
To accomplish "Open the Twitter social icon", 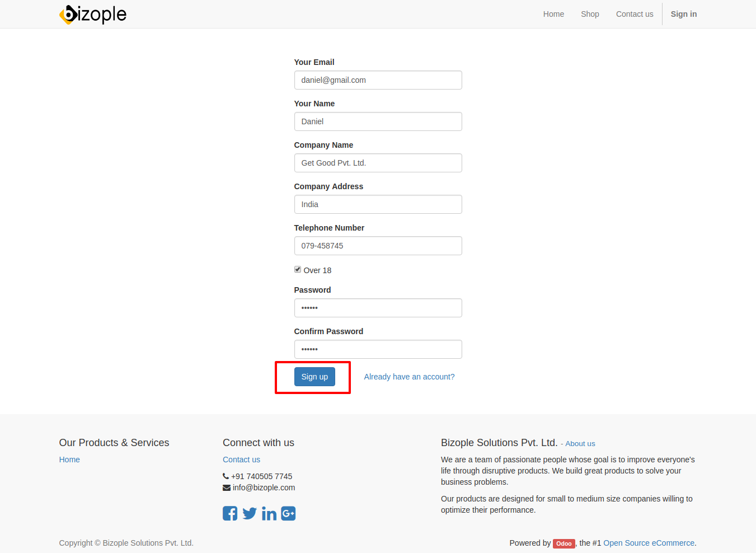I will click(250, 513).
